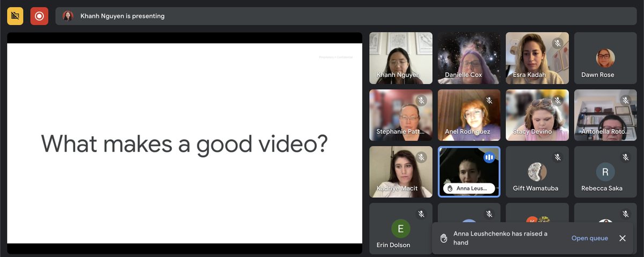Click the muted mic icon on Antonella's tile
644x257 pixels.
coord(626,100)
